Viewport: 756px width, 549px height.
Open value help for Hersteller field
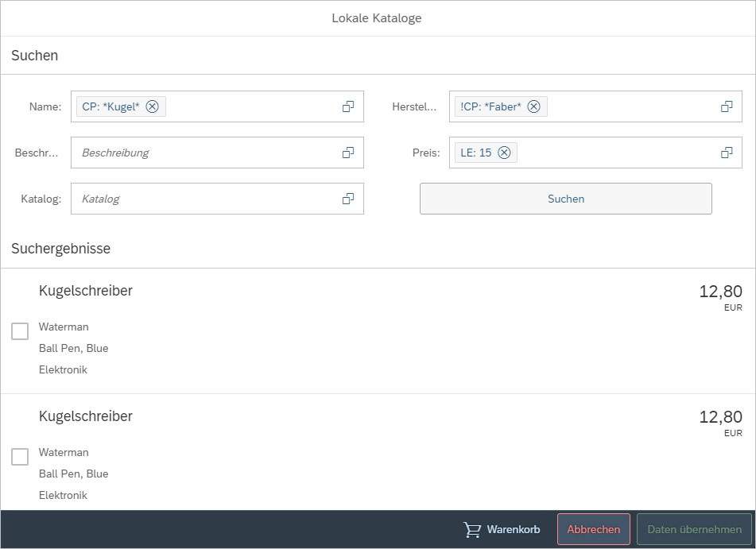[727, 106]
